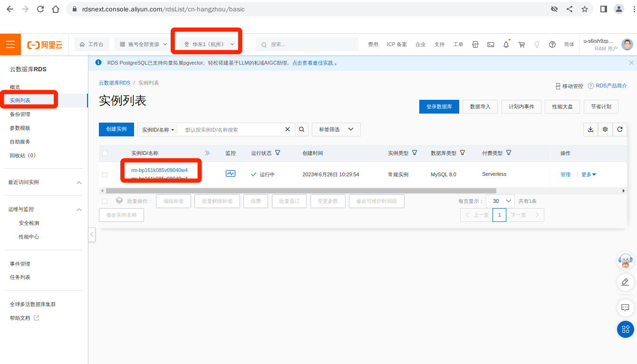
Task: Refresh the instance list
Action: point(619,129)
